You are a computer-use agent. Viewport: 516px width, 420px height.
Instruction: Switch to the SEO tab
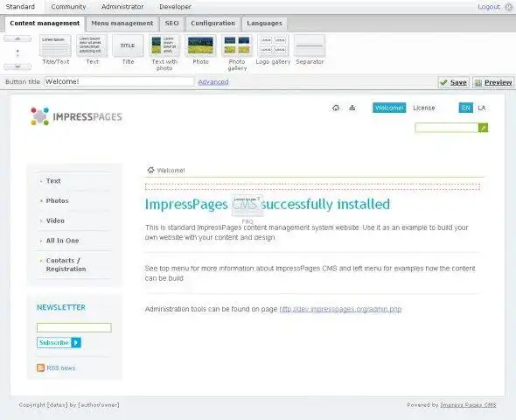[171, 24]
